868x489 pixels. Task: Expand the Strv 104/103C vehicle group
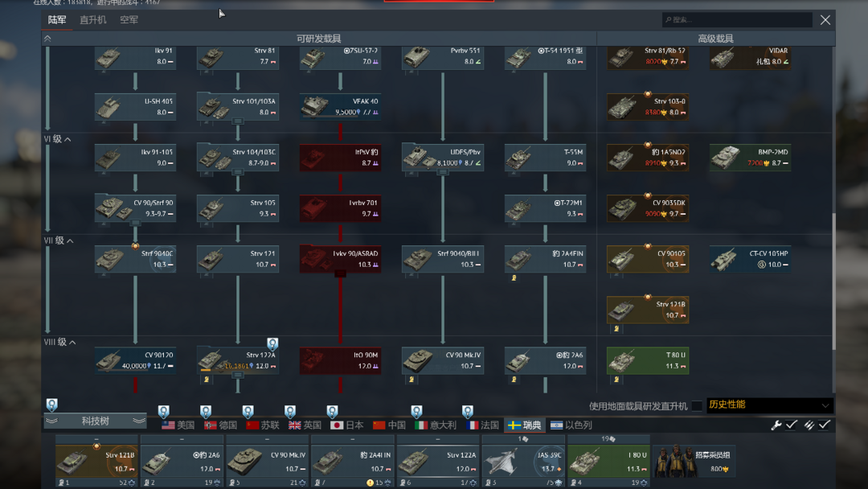pos(238,172)
